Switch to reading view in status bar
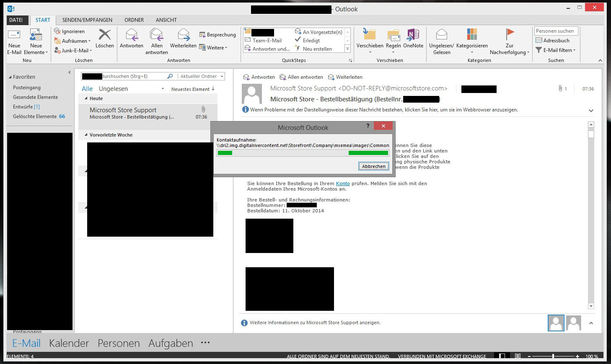Viewport: 611px width, 364px height. (518, 356)
